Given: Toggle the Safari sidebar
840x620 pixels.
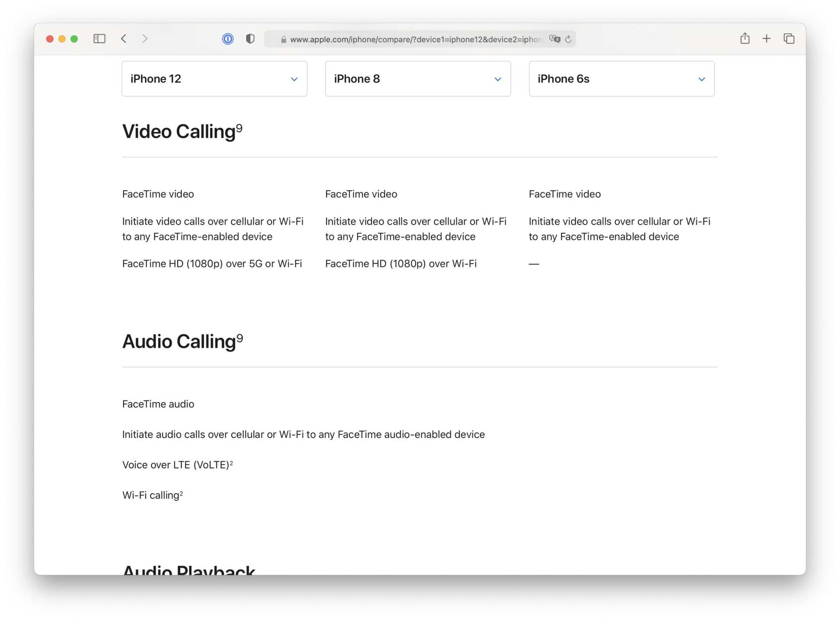Looking at the screenshot, I should click(x=99, y=39).
